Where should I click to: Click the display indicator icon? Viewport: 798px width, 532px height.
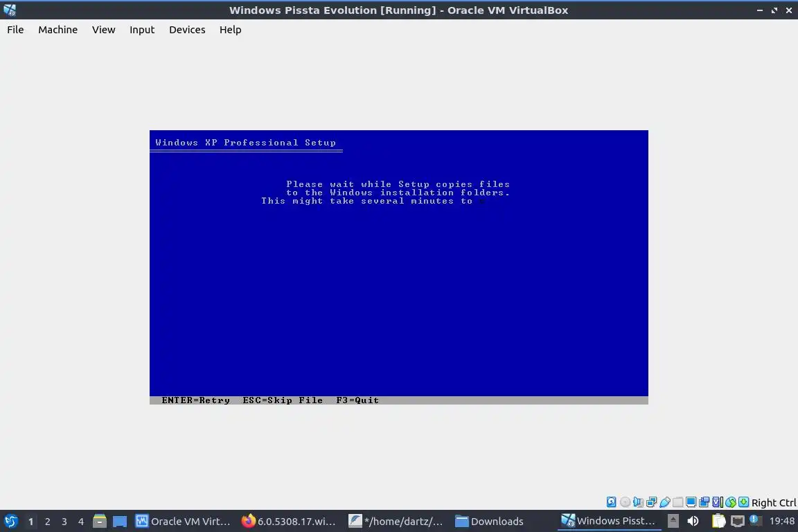[x=691, y=502]
